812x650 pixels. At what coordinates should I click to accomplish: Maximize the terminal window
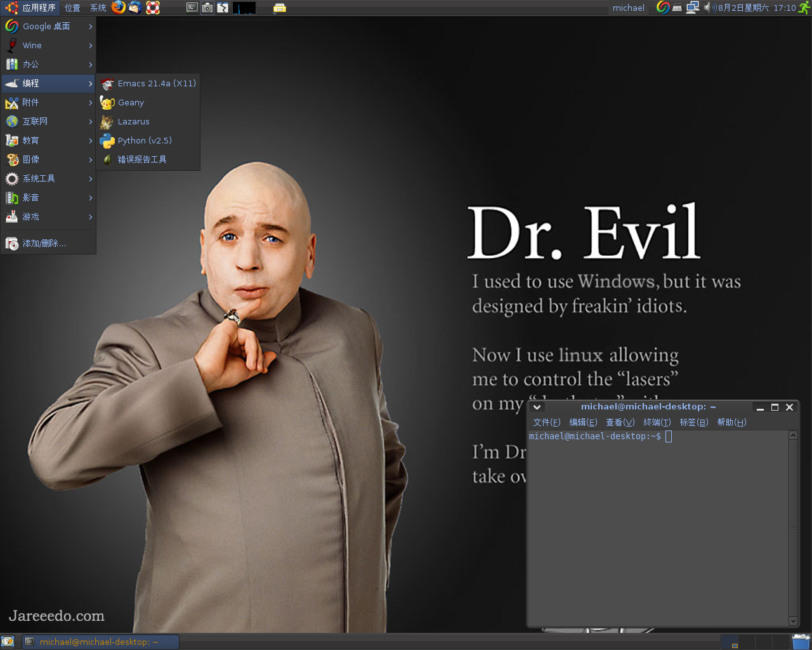coord(775,407)
